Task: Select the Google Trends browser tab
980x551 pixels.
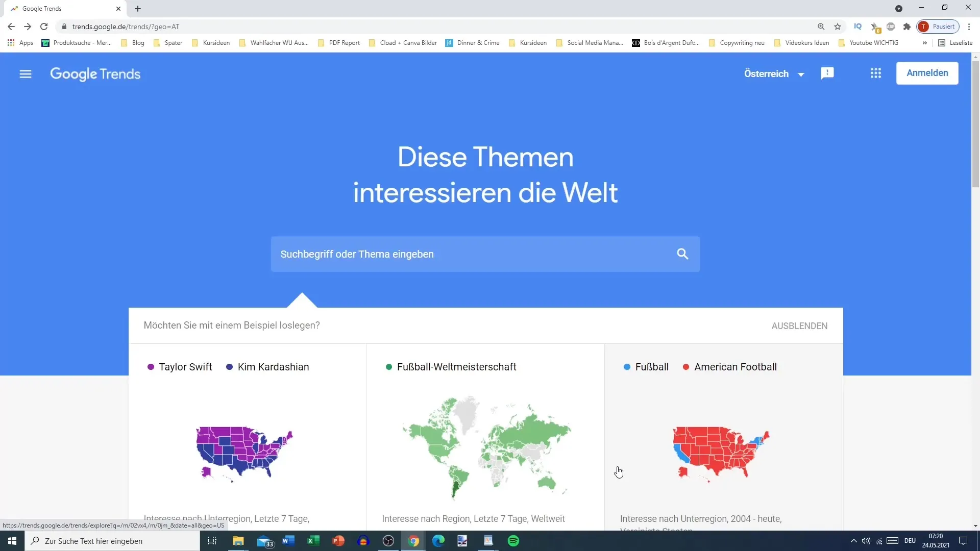Action: (x=64, y=9)
